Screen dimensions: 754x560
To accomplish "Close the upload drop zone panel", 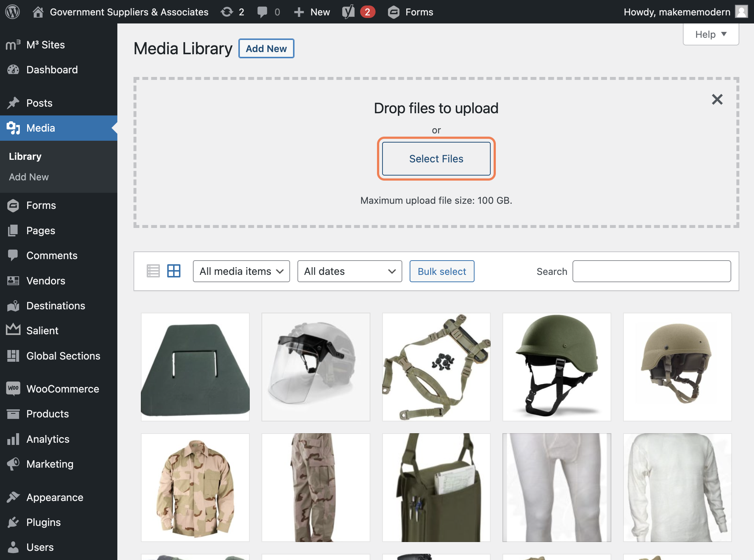I will [717, 99].
